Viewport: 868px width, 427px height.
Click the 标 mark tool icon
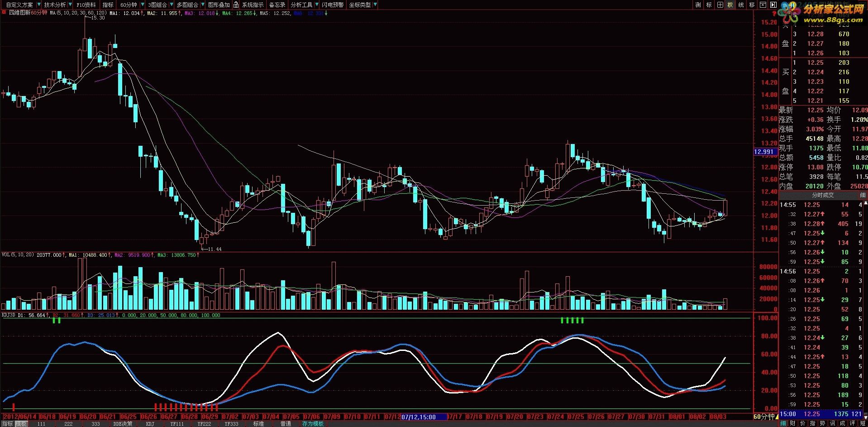[709, 5]
